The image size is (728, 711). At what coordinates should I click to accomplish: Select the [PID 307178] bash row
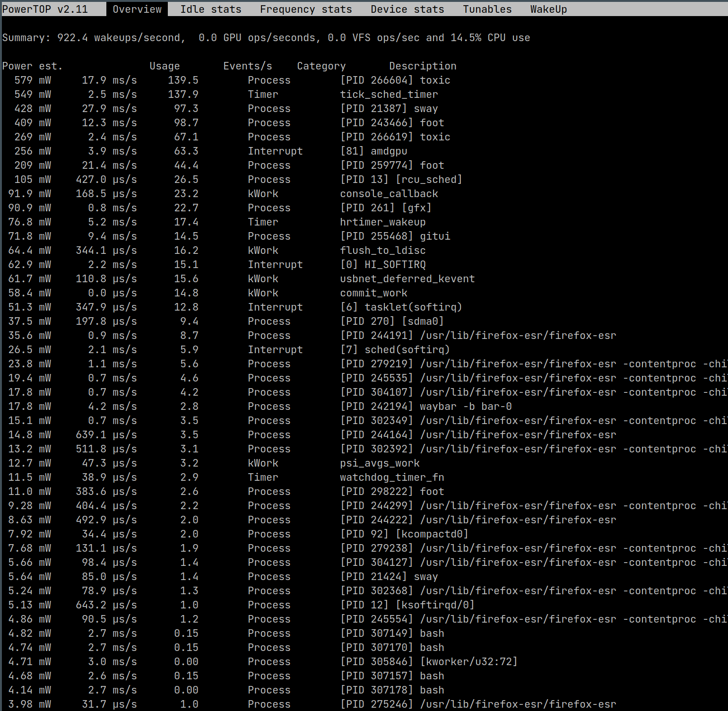pyautogui.click(x=364, y=690)
